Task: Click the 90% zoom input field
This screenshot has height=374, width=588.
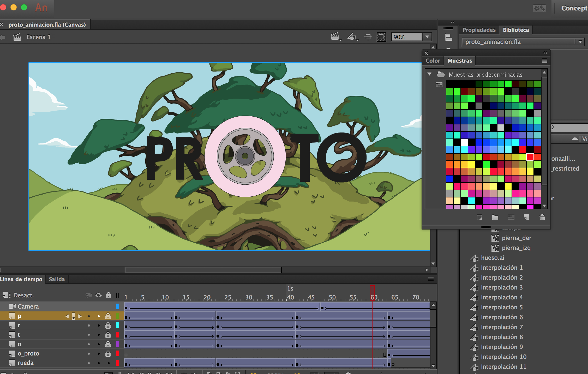Action: [407, 37]
